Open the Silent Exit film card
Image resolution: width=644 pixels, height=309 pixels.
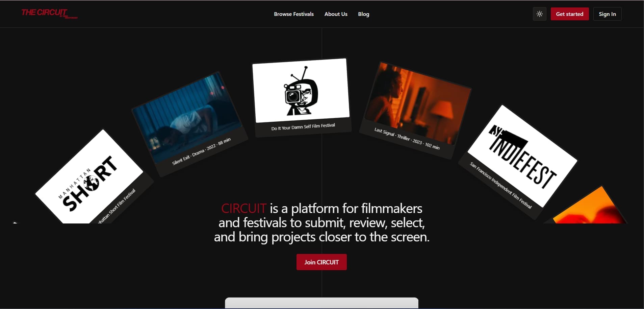189,123
